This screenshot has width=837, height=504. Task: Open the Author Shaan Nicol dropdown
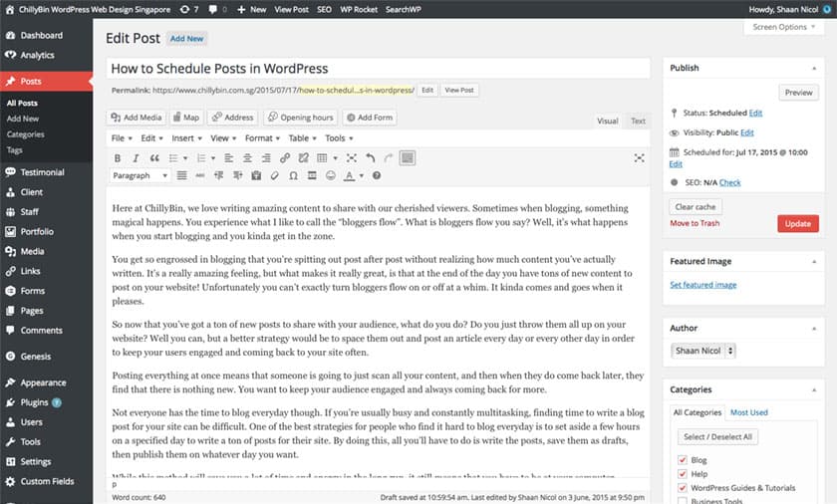tap(703, 351)
